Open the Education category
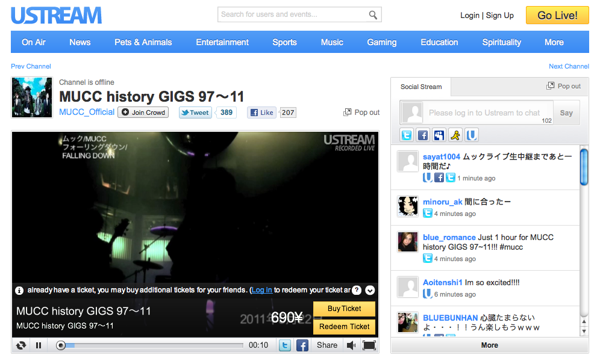Viewport: 600px width, 364px height. pos(439,42)
